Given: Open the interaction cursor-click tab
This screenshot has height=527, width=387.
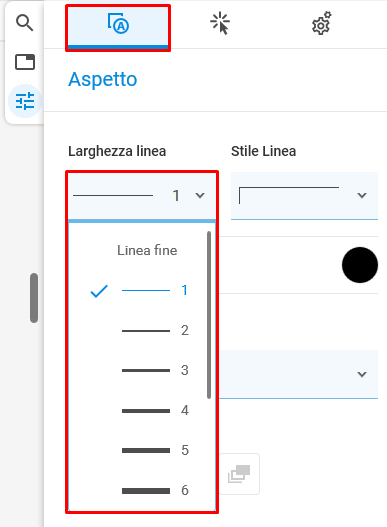Looking at the screenshot, I should click(220, 24).
